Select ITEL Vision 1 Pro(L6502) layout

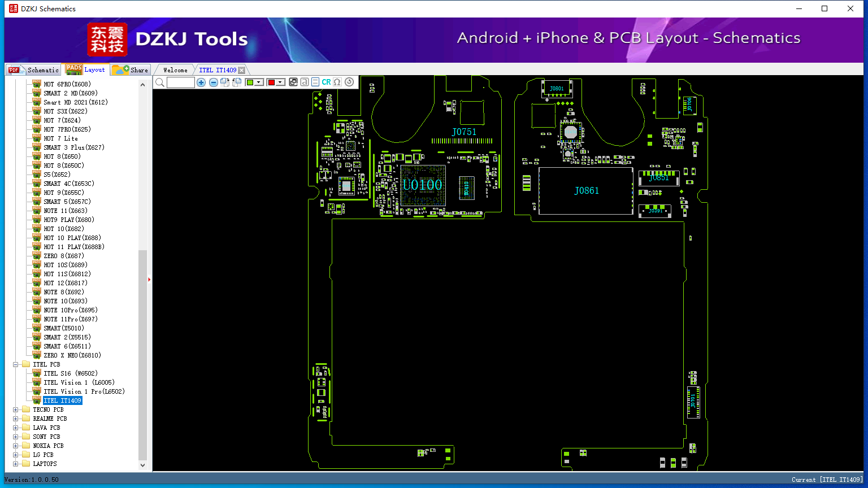[84, 391]
